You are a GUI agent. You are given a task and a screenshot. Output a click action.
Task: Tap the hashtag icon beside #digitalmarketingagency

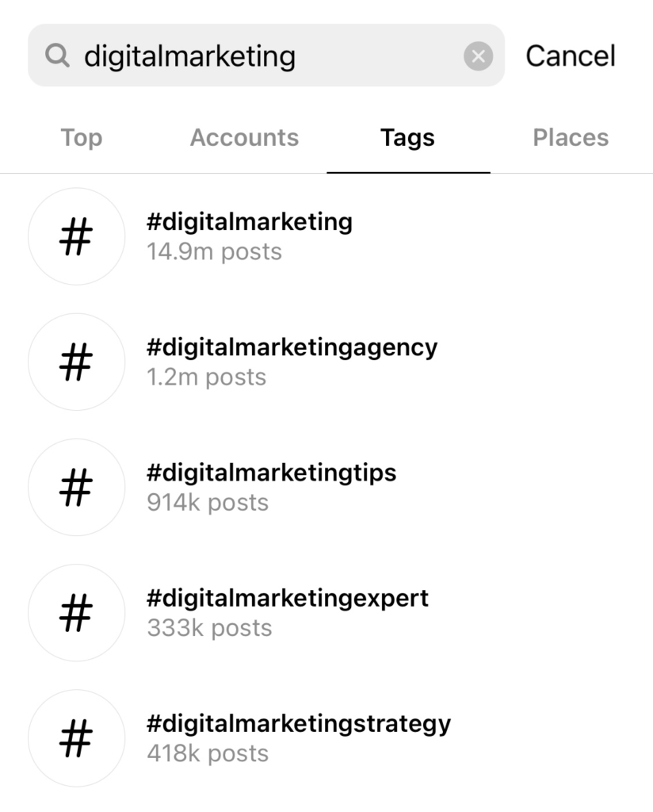point(77,362)
